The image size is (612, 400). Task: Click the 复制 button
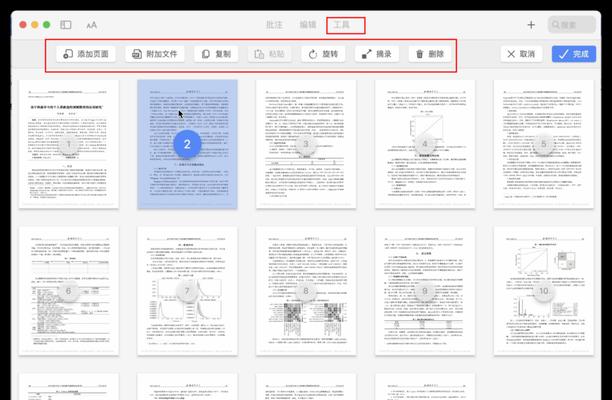[x=216, y=54]
